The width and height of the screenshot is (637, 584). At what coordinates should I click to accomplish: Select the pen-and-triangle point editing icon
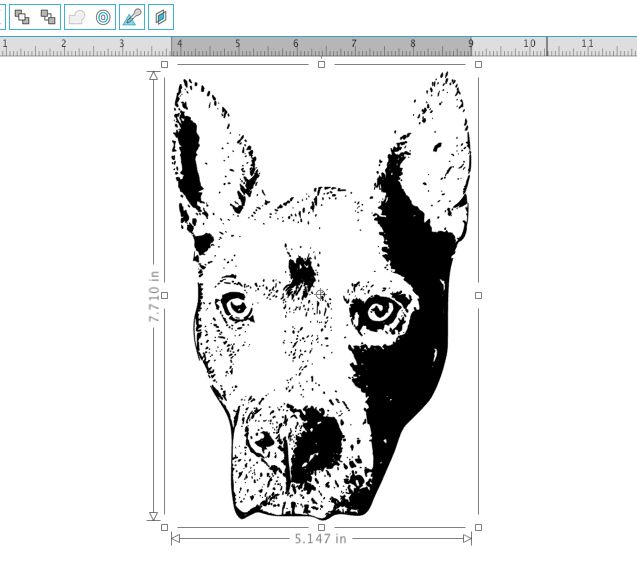[132, 17]
